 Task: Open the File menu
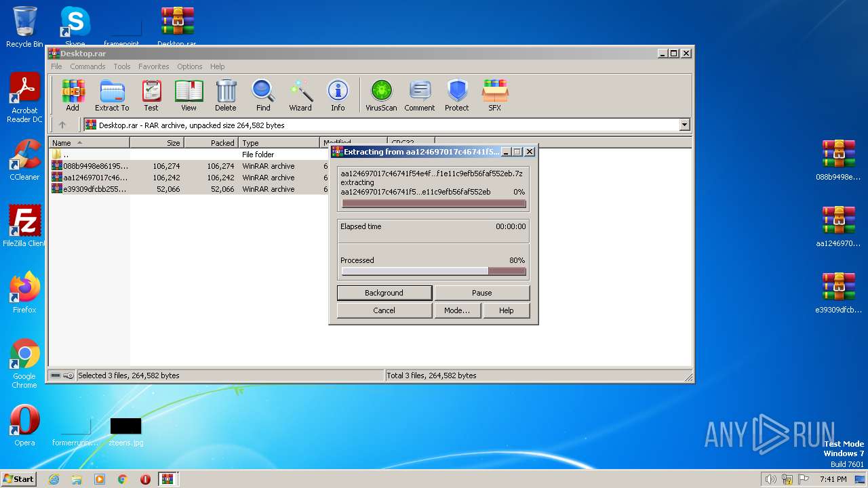tap(56, 66)
